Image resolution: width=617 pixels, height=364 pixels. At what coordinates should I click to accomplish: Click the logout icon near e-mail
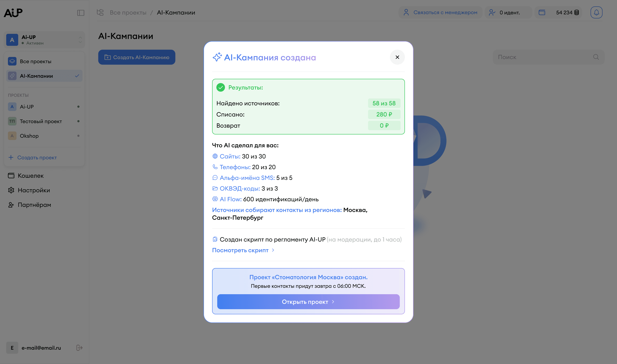coord(79,348)
